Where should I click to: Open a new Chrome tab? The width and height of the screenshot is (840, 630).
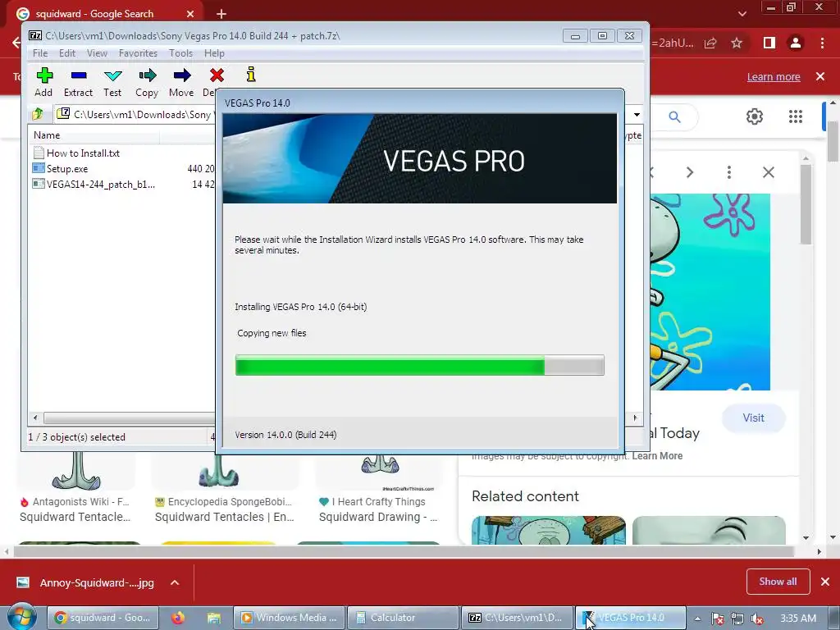pyautogui.click(x=221, y=14)
